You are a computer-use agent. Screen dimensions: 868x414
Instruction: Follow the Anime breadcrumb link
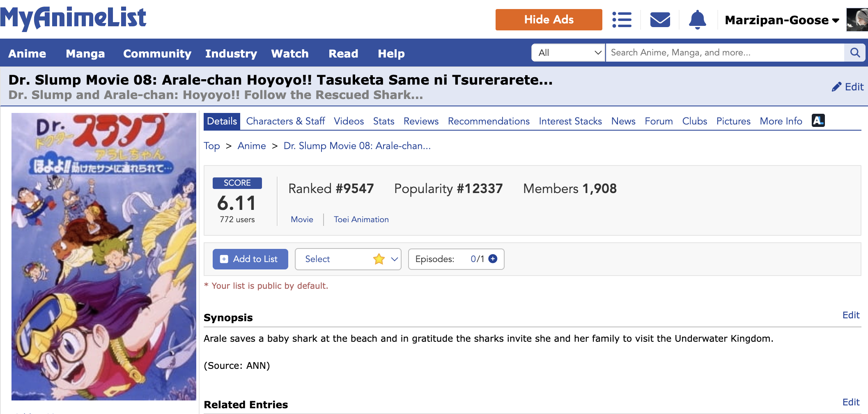pyautogui.click(x=252, y=146)
